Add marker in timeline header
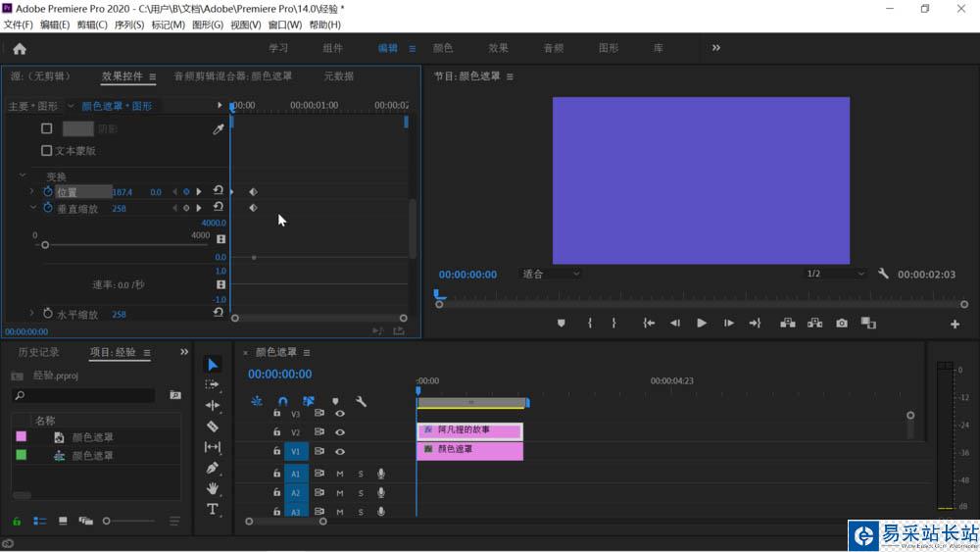 (x=335, y=401)
